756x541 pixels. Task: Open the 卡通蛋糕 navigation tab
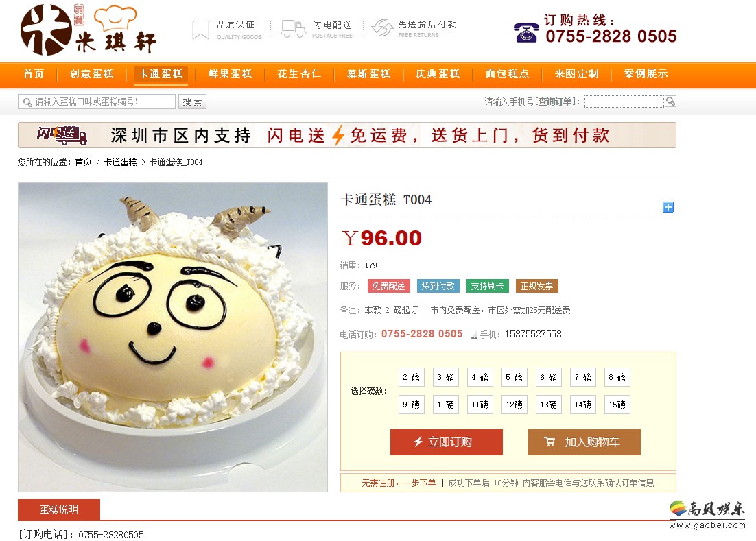pos(161,74)
